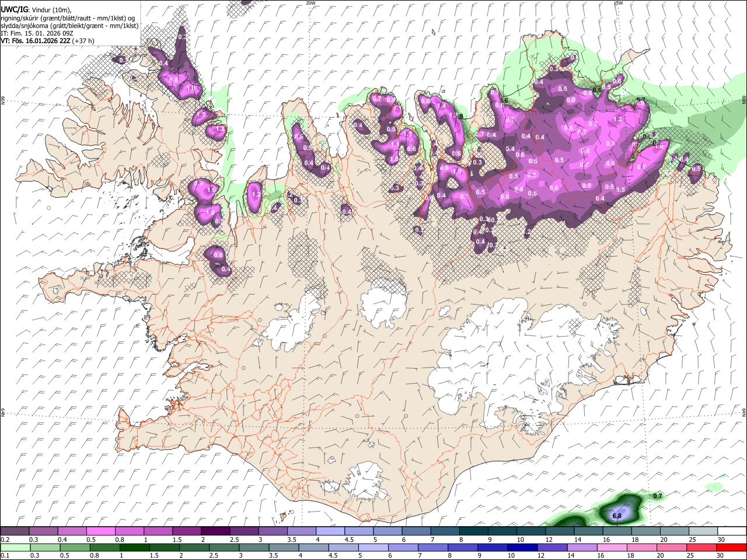Click the '(+37 h)' forecast offset text
The image size is (747, 560).
pyautogui.click(x=83, y=41)
